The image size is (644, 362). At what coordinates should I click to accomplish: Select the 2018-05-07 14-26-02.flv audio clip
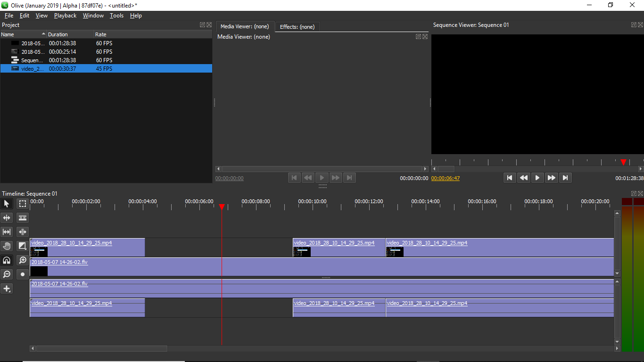click(322, 288)
